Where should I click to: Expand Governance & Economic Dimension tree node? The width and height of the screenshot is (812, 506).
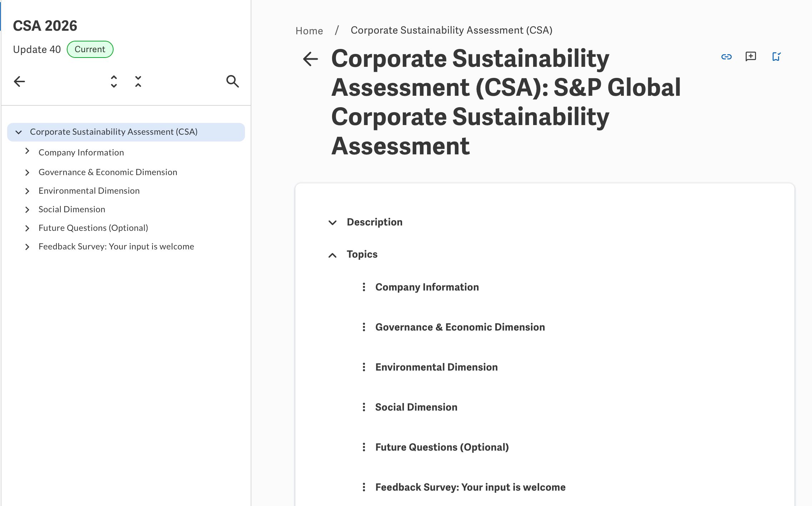[x=27, y=173]
